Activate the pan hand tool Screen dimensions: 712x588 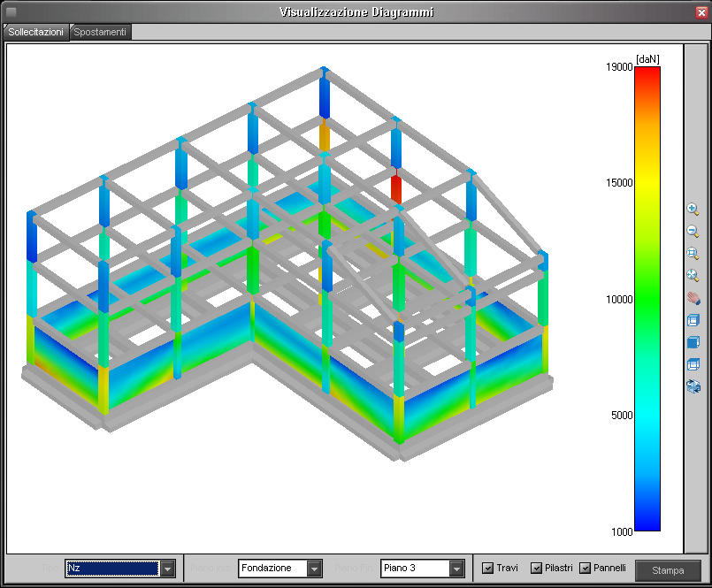click(x=693, y=298)
